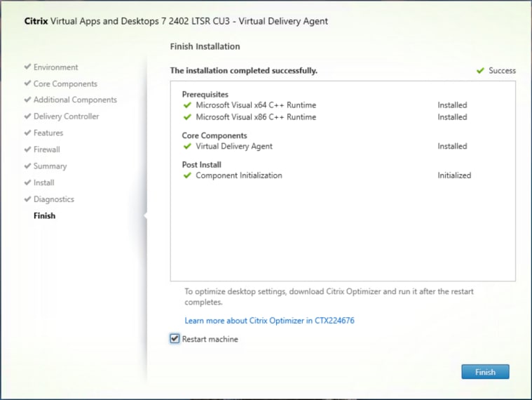
Task: Click green check for Virtual Delivery Agent
Action: pos(187,146)
